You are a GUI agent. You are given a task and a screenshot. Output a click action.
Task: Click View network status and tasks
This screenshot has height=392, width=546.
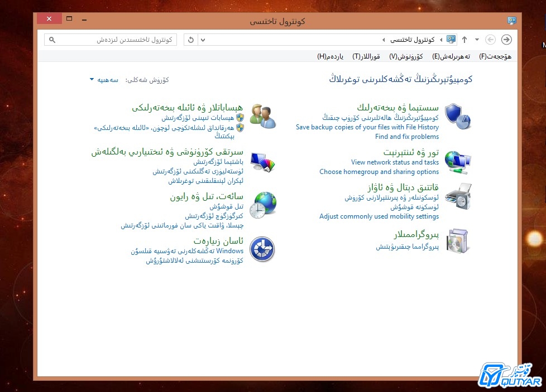pos(395,162)
